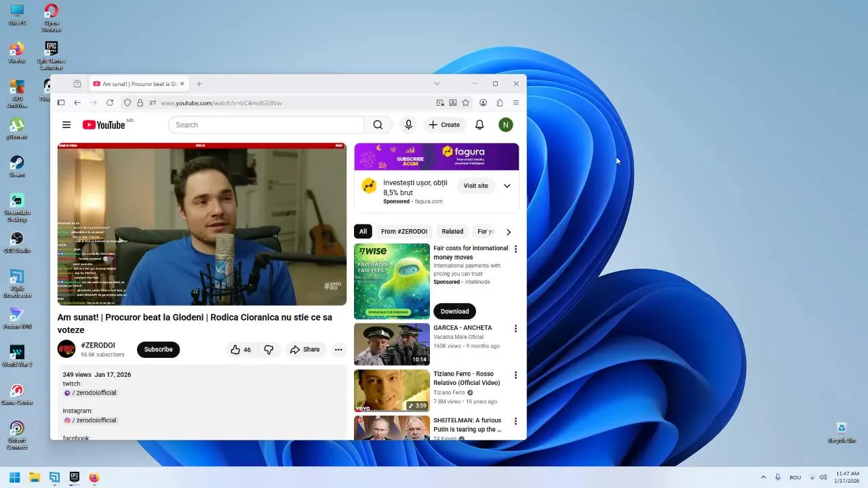
Task: Open Firefox account icon in toolbar
Action: (x=484, y=103)
